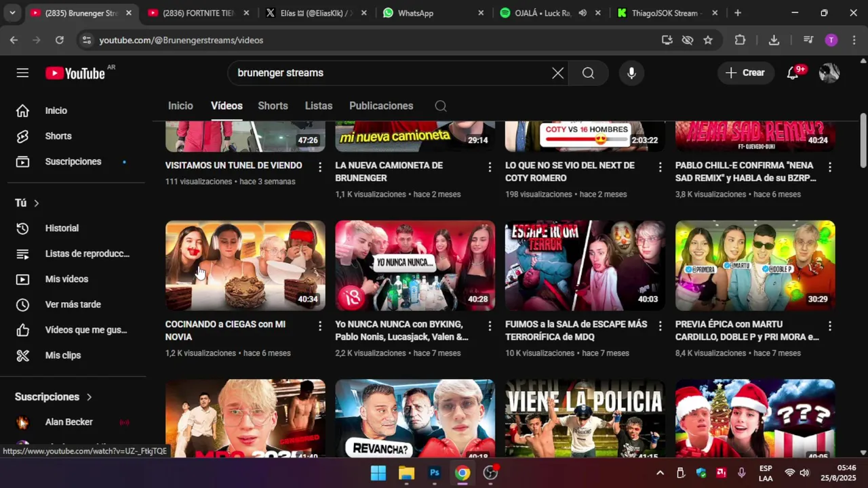868x488 pixels.
Task: Switch to the WhatsApp browser tab
Action: 434,13
